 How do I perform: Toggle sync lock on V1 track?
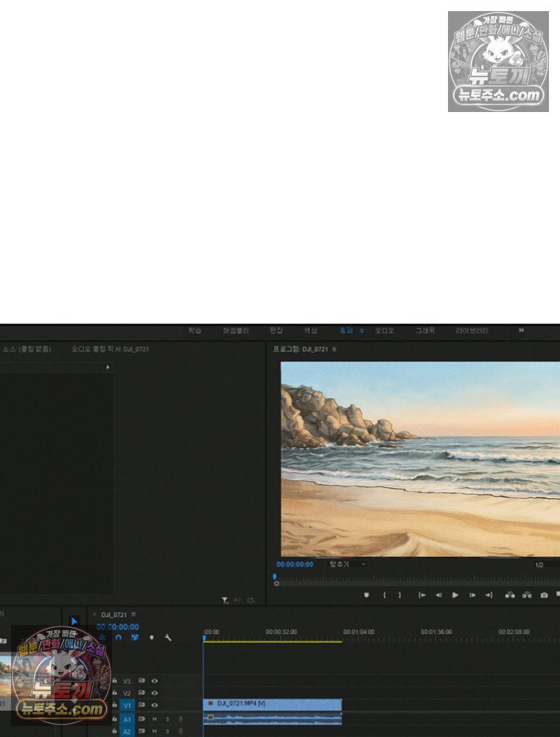(141, 705)
